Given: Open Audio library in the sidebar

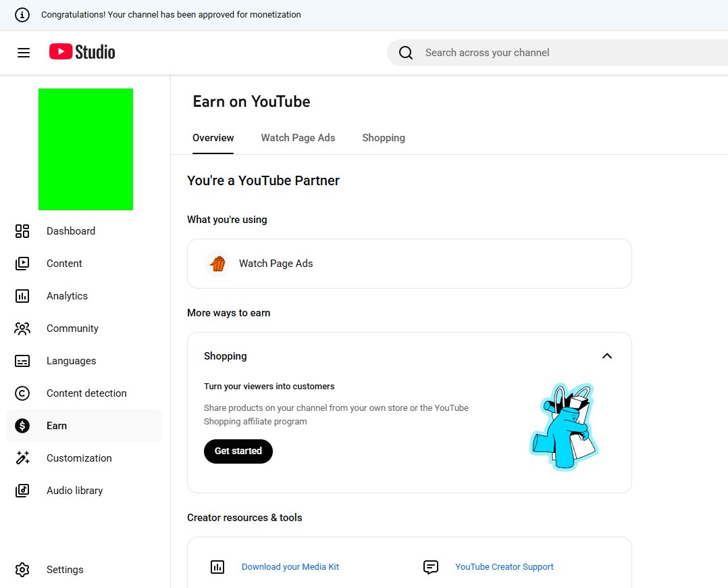Looking at the screenshot, I should point(84,491).
